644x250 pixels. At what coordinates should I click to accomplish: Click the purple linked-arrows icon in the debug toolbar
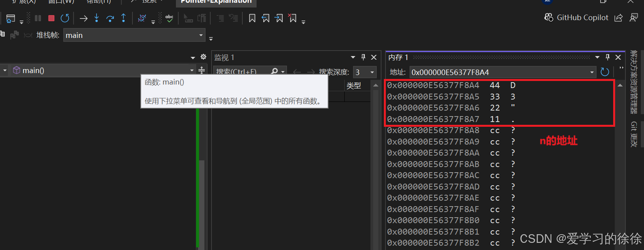click(x=142, y=18)
